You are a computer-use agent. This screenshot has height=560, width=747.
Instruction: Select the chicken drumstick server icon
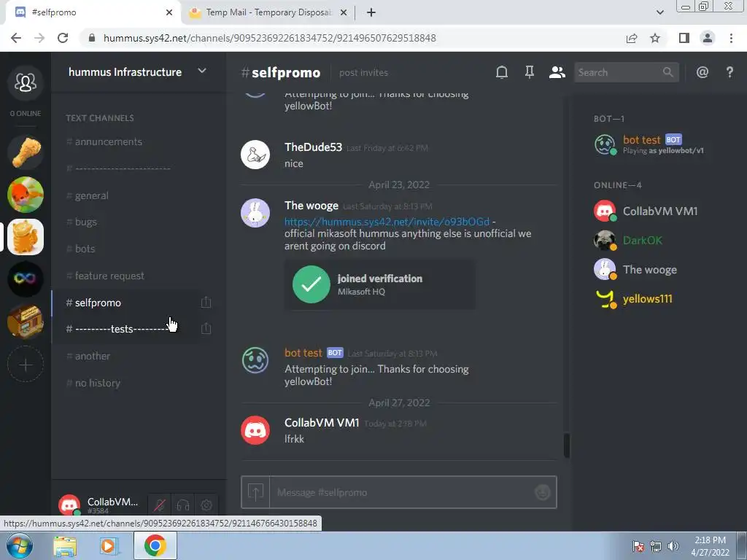click(26, 152)
